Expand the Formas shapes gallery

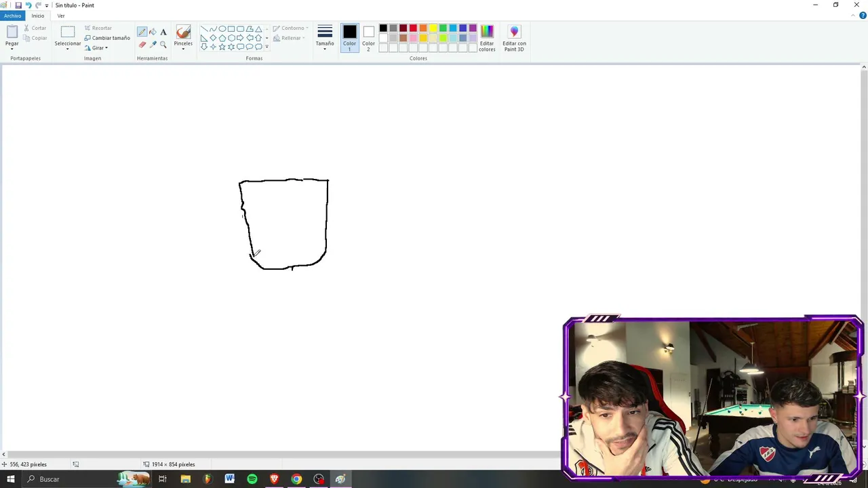tap(267, 47)
